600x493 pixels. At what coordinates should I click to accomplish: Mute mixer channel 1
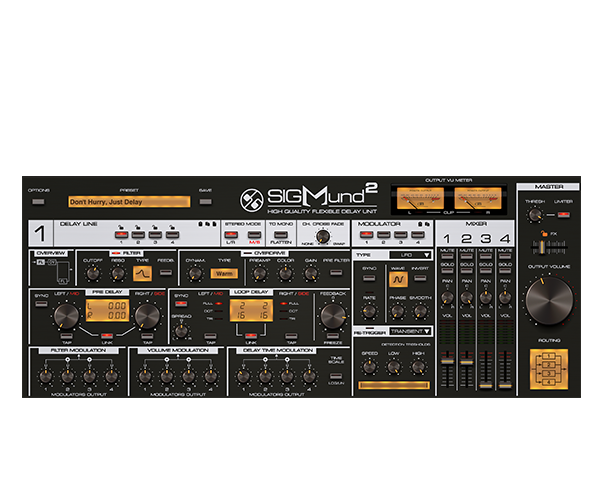coord(447,256)
